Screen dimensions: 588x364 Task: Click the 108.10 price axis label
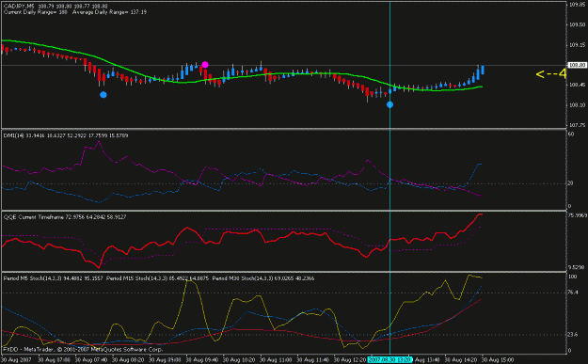578,105
